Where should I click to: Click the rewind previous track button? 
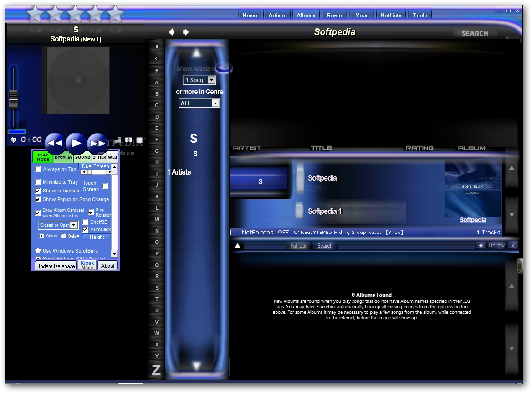55,143
